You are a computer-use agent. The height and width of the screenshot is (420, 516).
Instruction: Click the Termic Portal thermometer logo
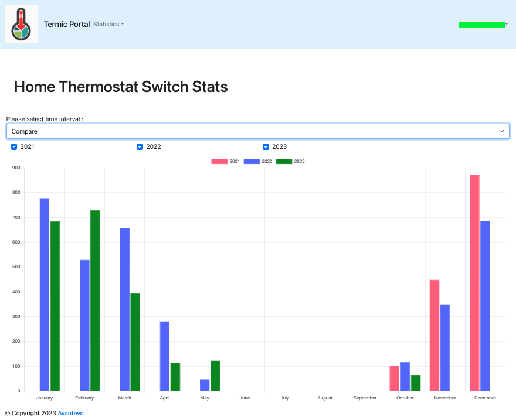[21, 24]
